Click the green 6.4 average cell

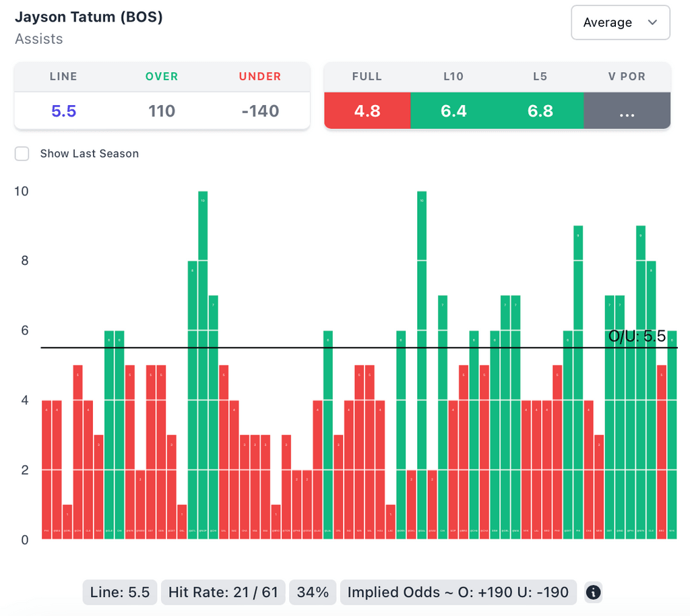tap(453, 111)
